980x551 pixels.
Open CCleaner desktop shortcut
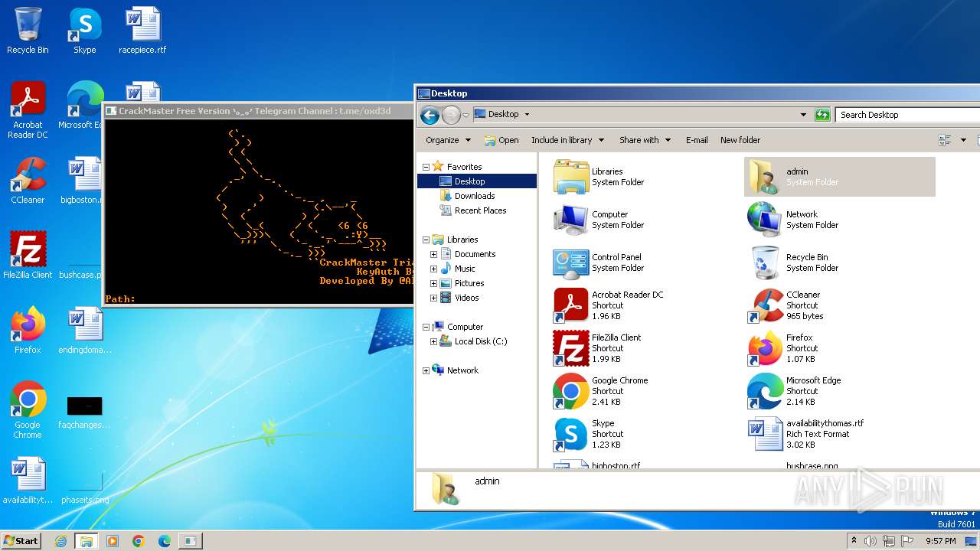pos(28,181)
